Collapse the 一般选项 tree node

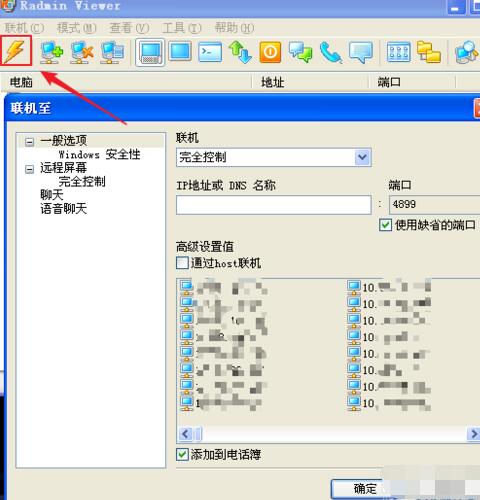29,142
